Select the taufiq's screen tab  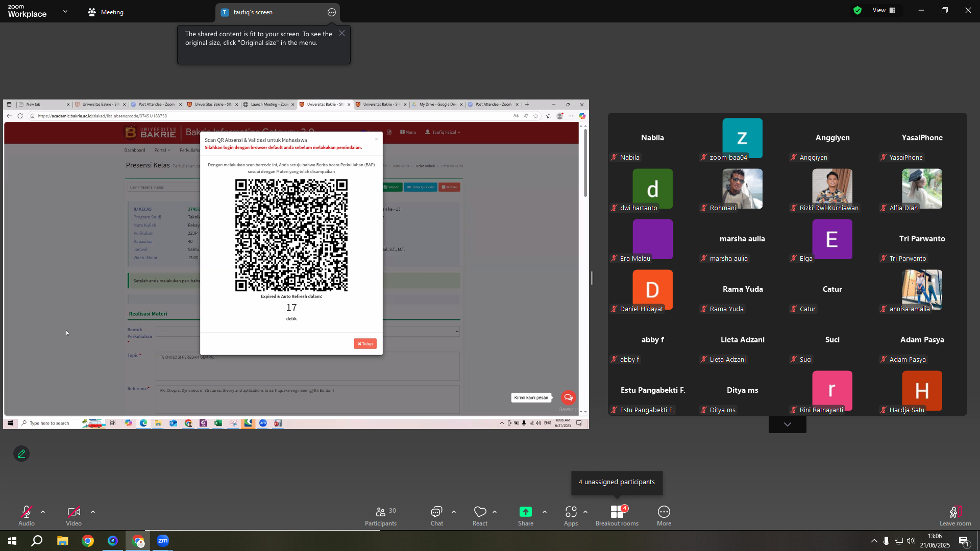tap(278, 12)
